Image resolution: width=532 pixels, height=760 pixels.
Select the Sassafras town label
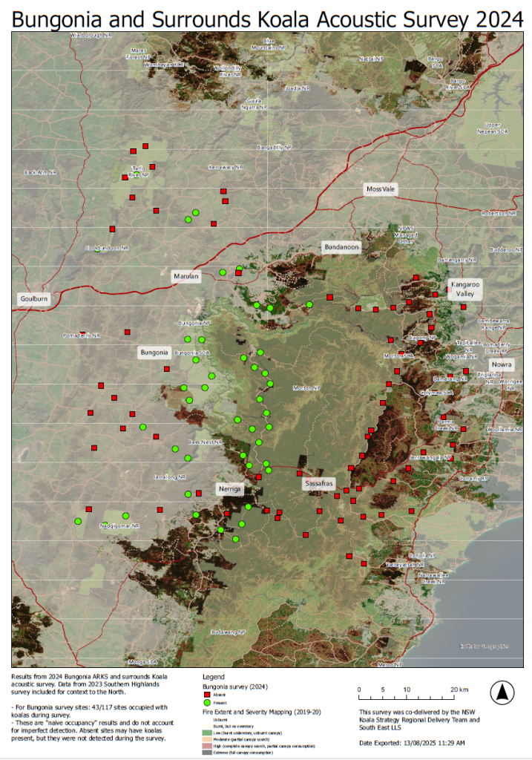click(319, 483)
